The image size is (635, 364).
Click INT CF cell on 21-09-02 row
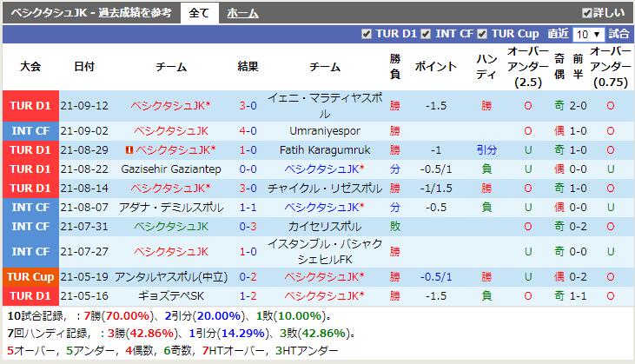pos(30,131)
